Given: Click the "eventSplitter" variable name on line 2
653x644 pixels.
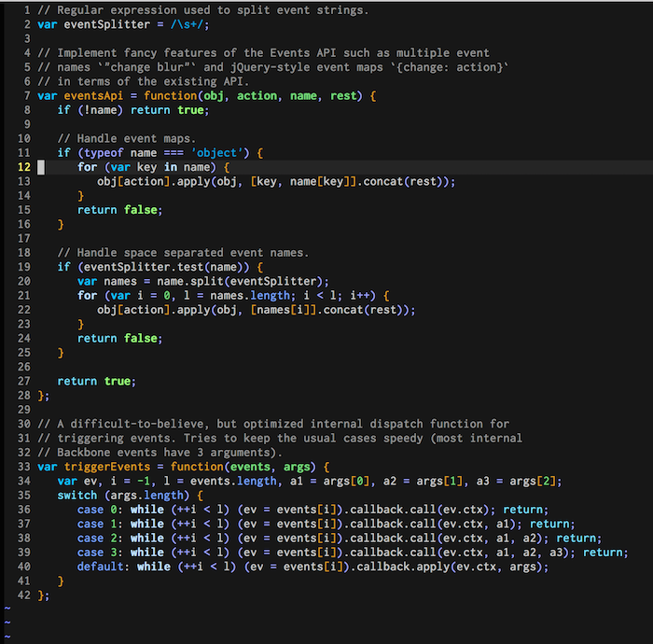Looking at the screenshot, I should tap(107, 24).
